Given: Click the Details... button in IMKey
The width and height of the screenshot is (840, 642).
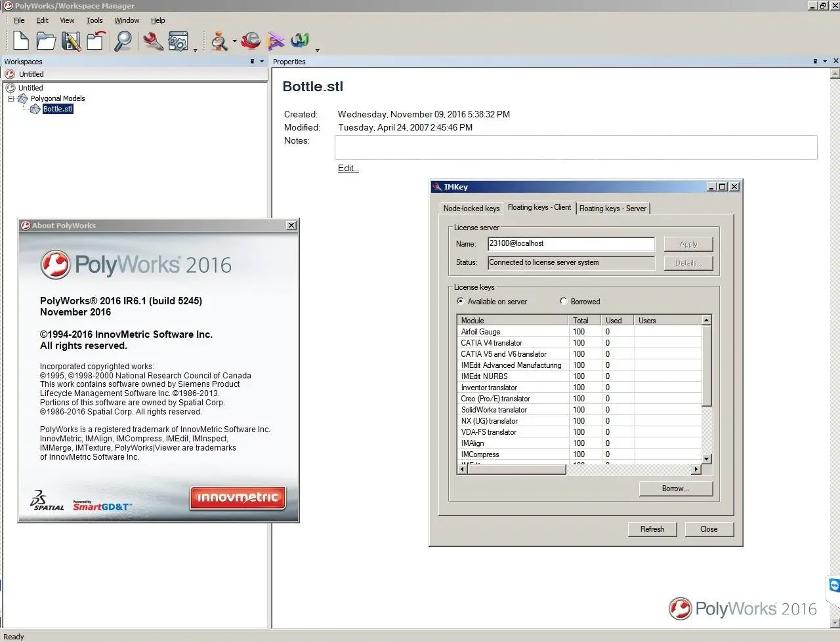Looking at the screenshot, I should pyautogui.click(x=688, y=263).
